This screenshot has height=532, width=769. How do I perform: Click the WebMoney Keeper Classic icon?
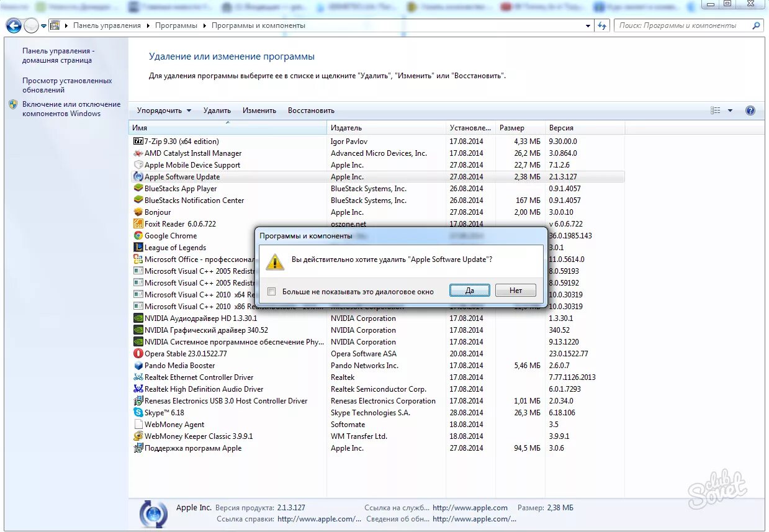(x=138, y=436)
